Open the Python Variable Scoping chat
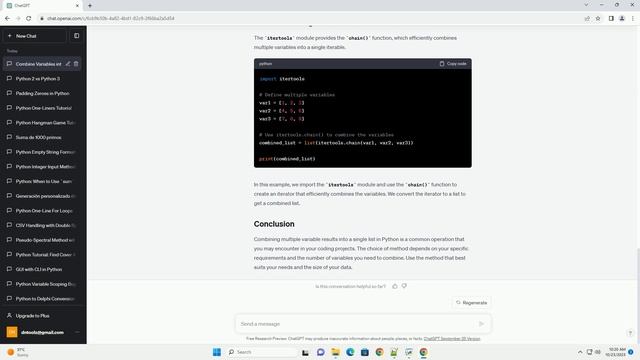The height and width of the screenshot is (360, 640). 42,284
